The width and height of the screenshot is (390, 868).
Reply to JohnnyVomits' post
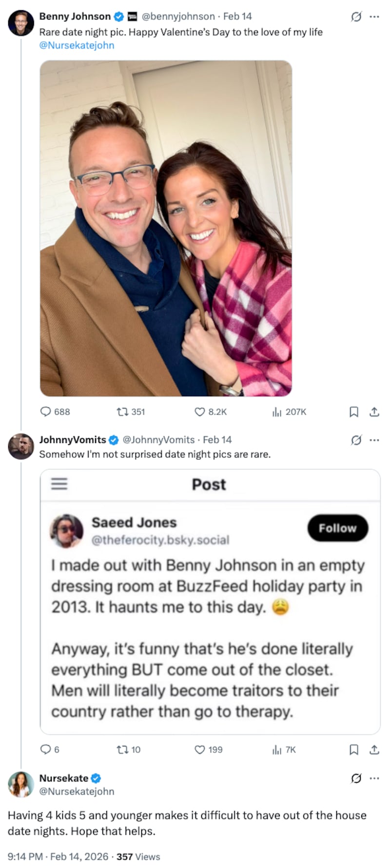point(46,750)
